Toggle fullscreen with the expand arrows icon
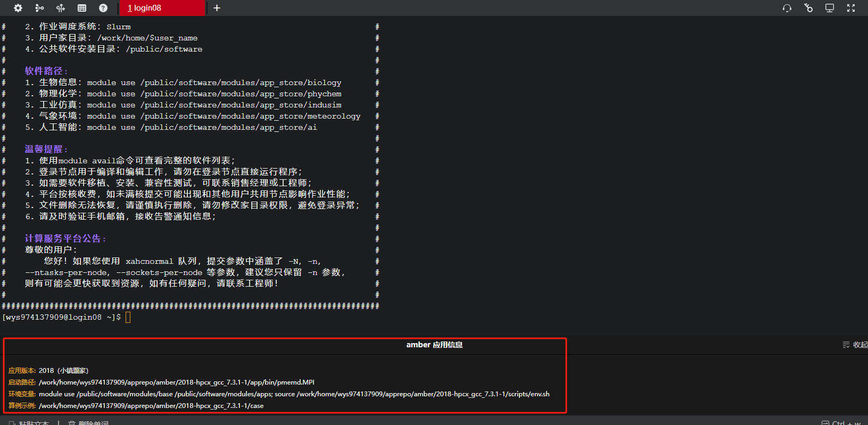This screenshot has width=868, height=425. [x=851, y=8]
